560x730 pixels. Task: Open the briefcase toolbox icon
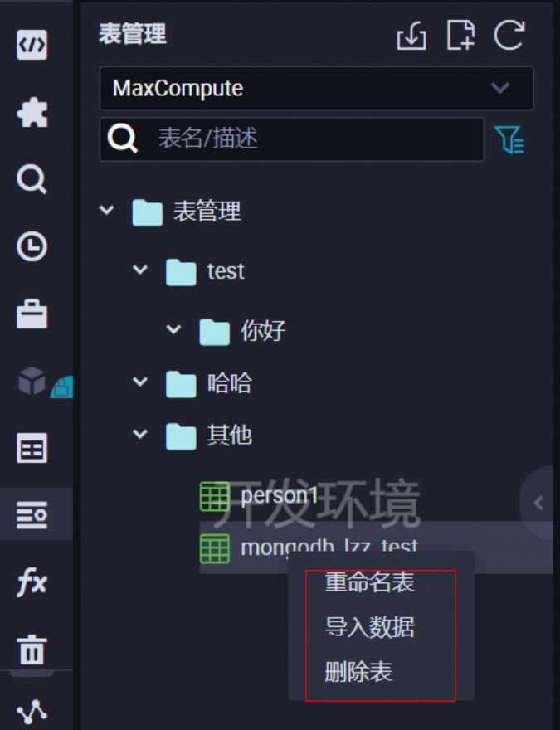click(32, 314)
